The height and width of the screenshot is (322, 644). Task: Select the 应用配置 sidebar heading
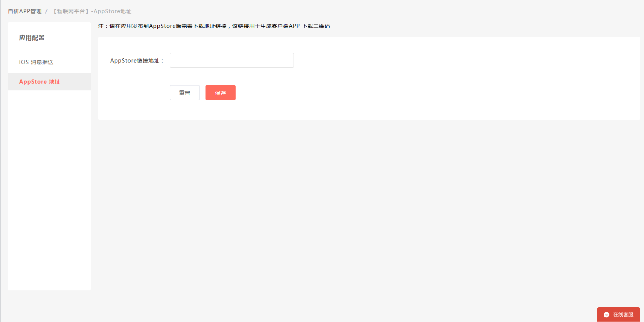pyautogui.click(x=32, y=38)
